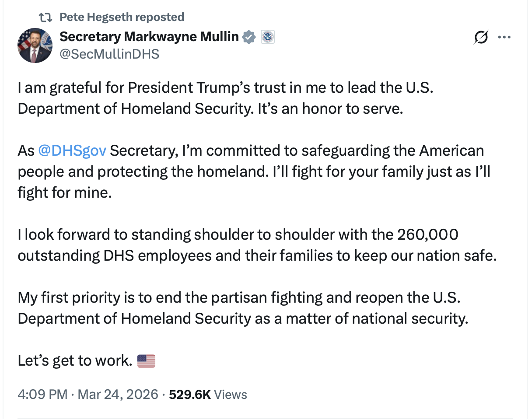Click the American flag emoji
The height and width of the screenshot is (419, 532).
coord(146,361)
